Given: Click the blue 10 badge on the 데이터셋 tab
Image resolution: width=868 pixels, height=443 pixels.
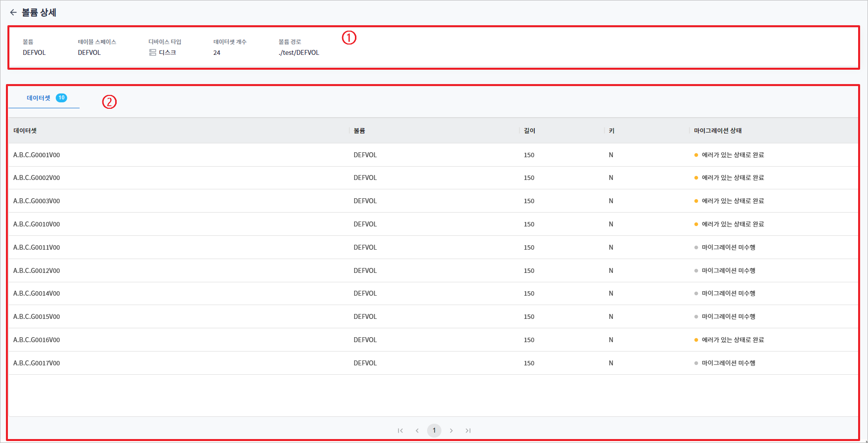Looking at the screenshot, I should coord(61,98).
